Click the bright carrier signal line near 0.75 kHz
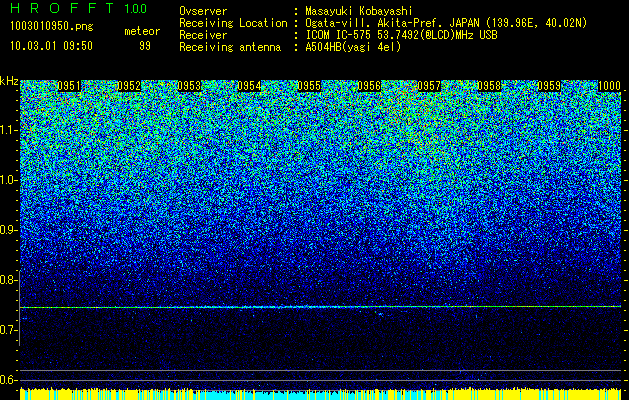Viewport: 629px width, 400px height. (x=320, y=307)
